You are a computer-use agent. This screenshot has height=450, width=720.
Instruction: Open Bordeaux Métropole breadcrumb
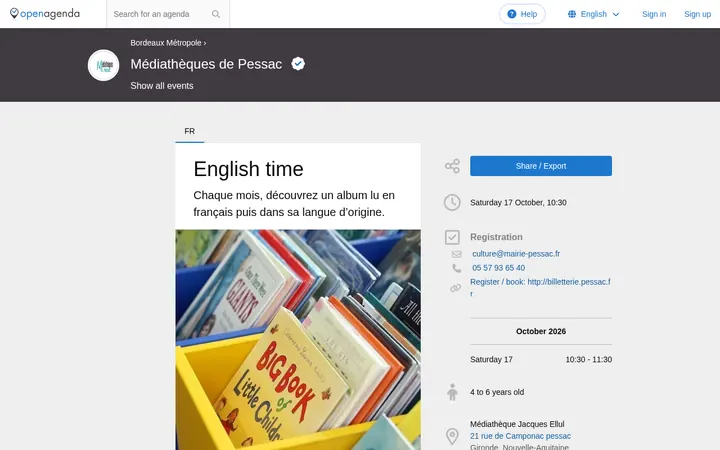click(x=166, y=43)
